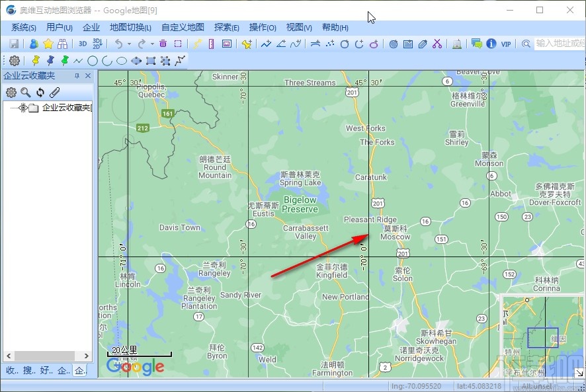Toggle the selection rectangle tool
Image resolution: width=586 pixels, height=392 pixels.
click(x=179, y=44)
